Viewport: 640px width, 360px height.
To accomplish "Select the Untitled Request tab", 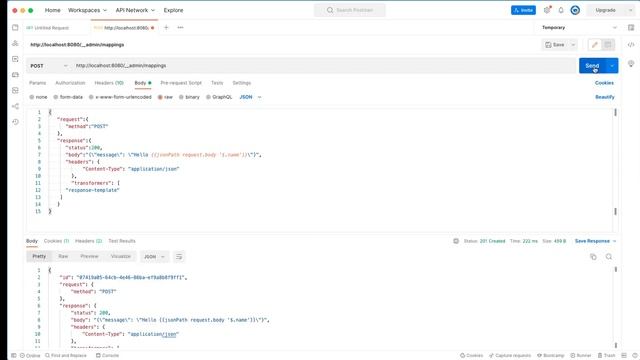I will [x=48, y=28].
